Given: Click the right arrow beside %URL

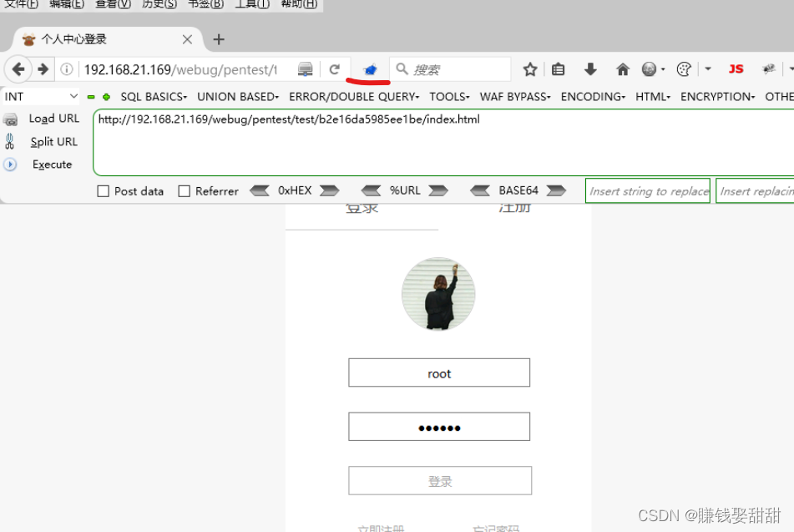Looking at the screenshot, I should coord(438,190).
